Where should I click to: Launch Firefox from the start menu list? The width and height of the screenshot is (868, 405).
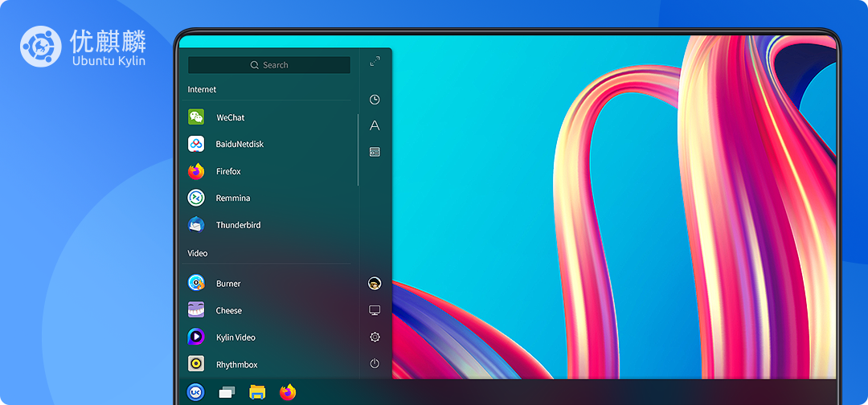pos(227,171)
